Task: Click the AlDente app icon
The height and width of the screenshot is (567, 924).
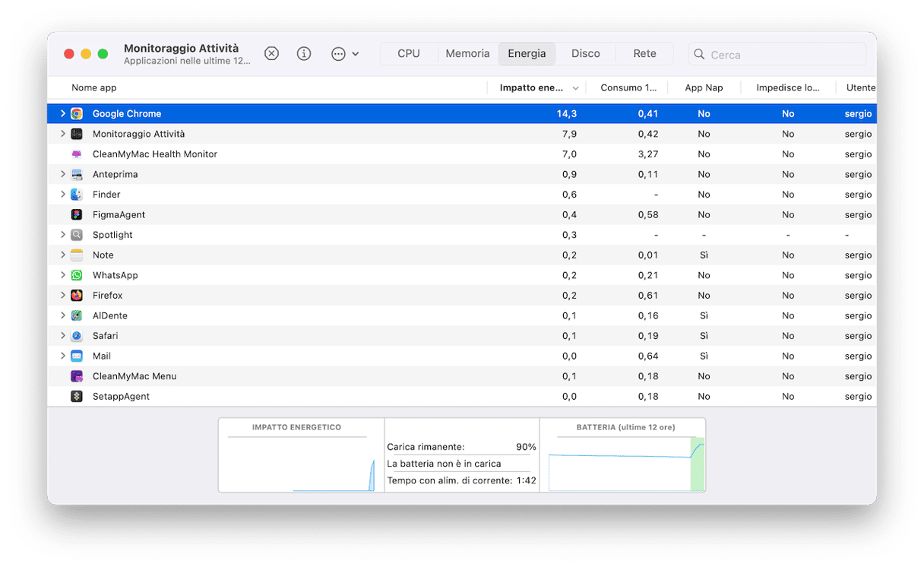Action: (77, 315)
